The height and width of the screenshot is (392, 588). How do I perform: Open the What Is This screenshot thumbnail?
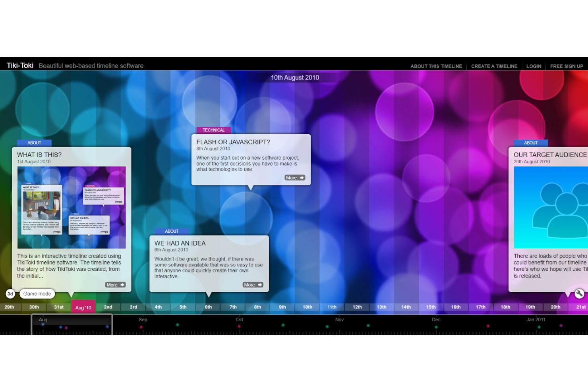coord(72,207)
